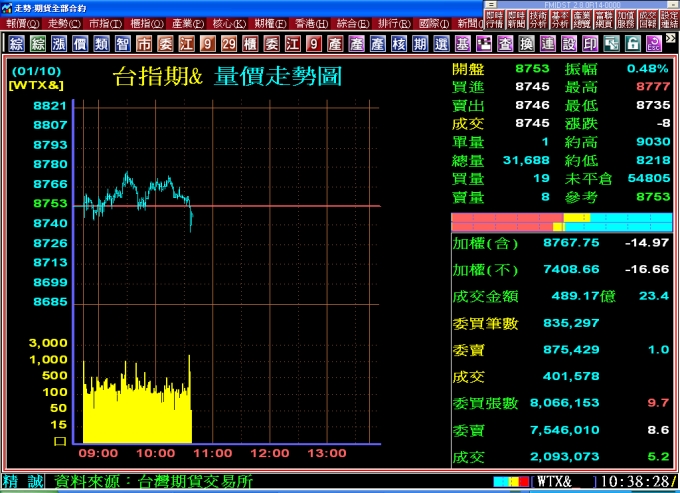Click the window arrangement icon beside 印

[611, 44]
